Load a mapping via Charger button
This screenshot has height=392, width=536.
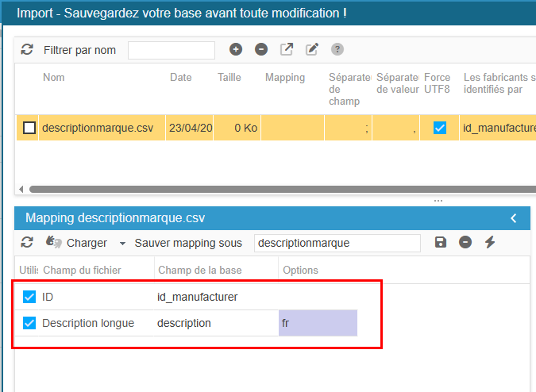pos(77,243)
